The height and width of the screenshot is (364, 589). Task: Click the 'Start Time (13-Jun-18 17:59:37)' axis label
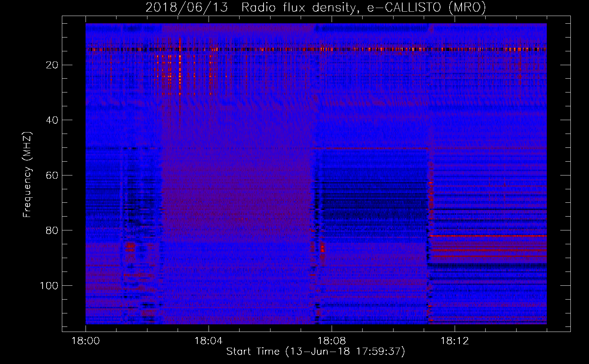(316, 352)
